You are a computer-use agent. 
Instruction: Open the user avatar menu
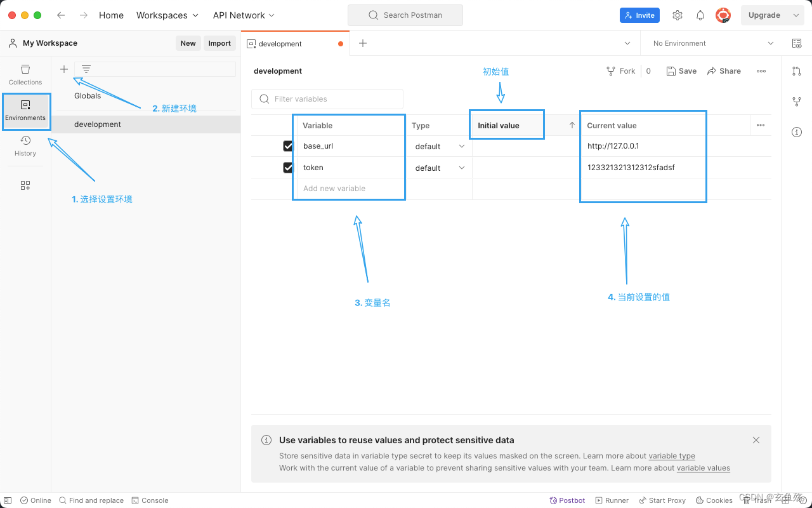pos(723,15)
